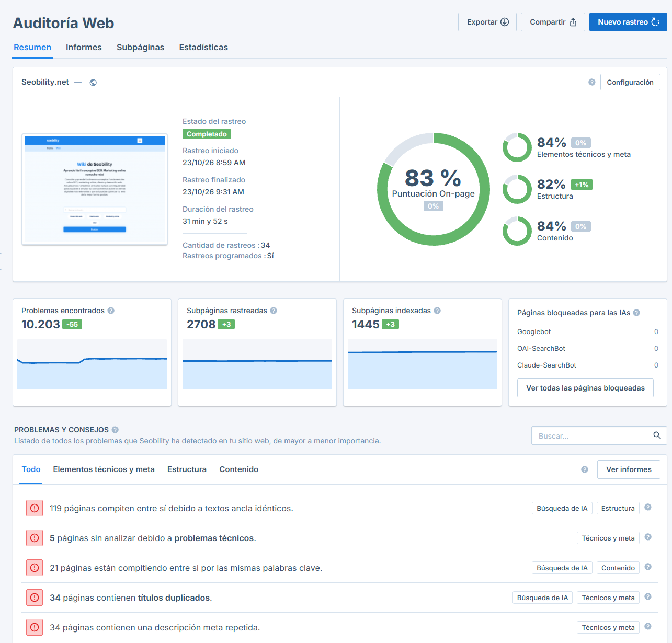Click the Contenido tag on 21 páginas row
The height and width of the screenshot is (643, 672).
coord(618,568)
